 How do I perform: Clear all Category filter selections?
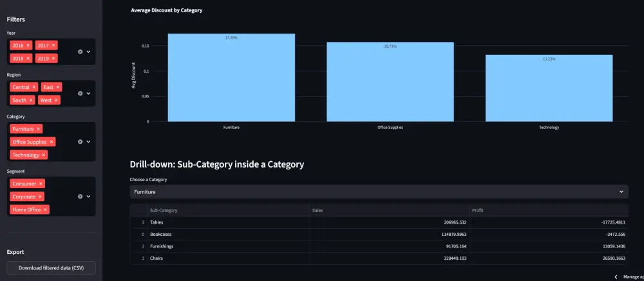(x=80, y=142)
